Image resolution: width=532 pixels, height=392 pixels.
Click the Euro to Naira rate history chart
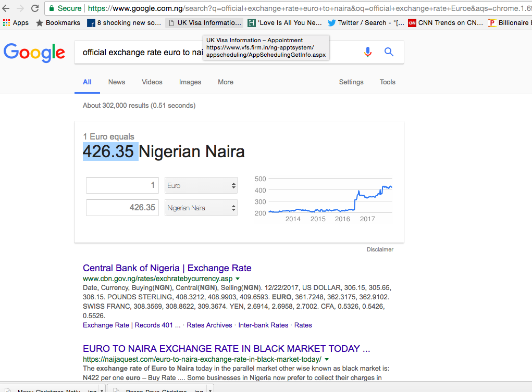pos(324,199)
